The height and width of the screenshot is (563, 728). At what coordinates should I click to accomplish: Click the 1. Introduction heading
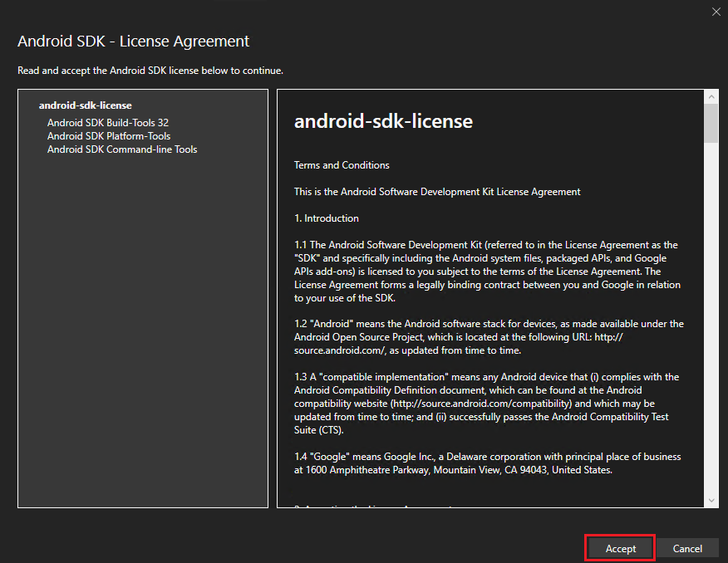[x=327, y=218]
